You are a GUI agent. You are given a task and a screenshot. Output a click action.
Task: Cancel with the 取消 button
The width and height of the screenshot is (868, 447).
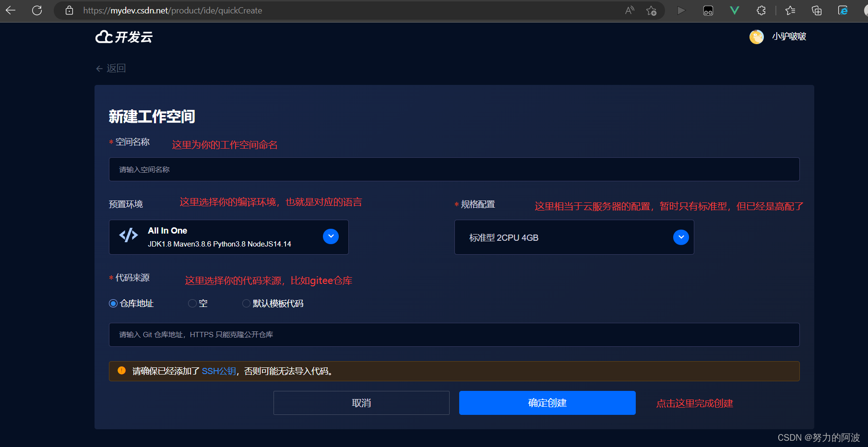pos(361,403)
